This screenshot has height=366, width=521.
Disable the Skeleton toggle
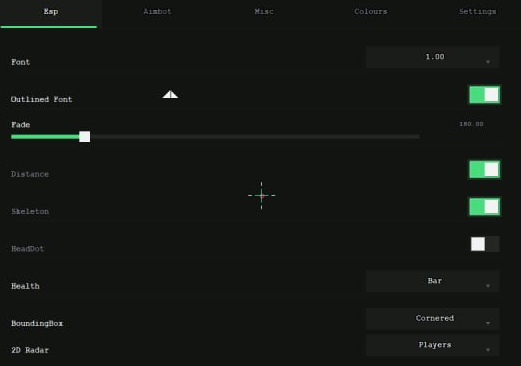[485, 207]
